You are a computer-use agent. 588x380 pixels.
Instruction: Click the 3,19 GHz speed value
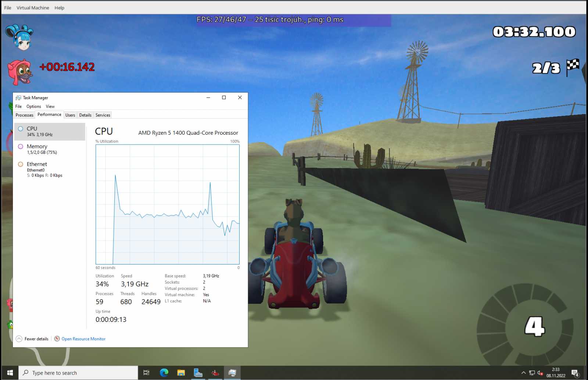pos(135,284)
